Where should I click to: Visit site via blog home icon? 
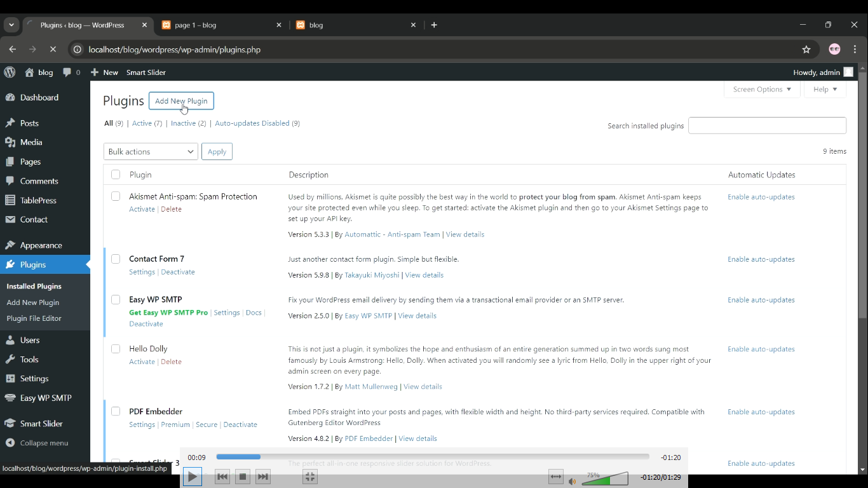39,72
